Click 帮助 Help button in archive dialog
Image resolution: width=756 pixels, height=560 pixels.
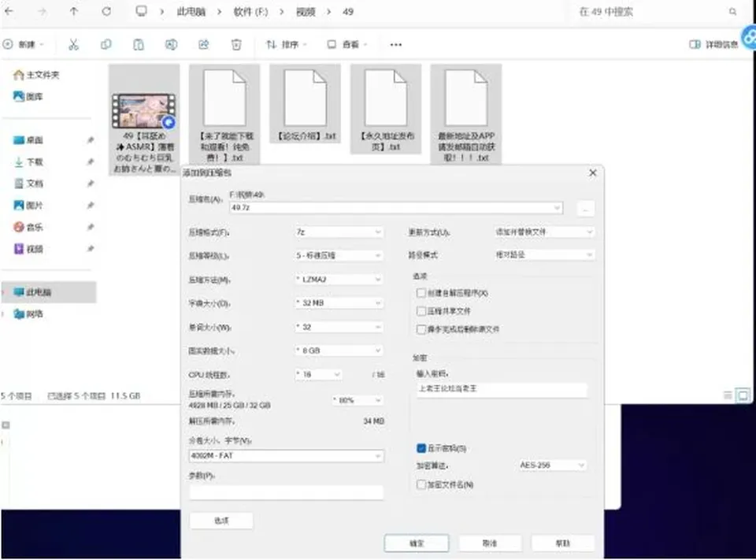point(562,543)
